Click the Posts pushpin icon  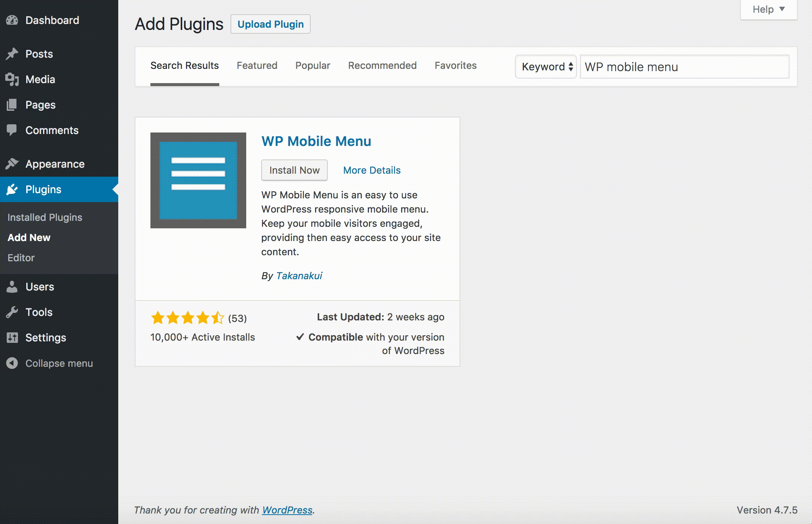tap(12, 54)
